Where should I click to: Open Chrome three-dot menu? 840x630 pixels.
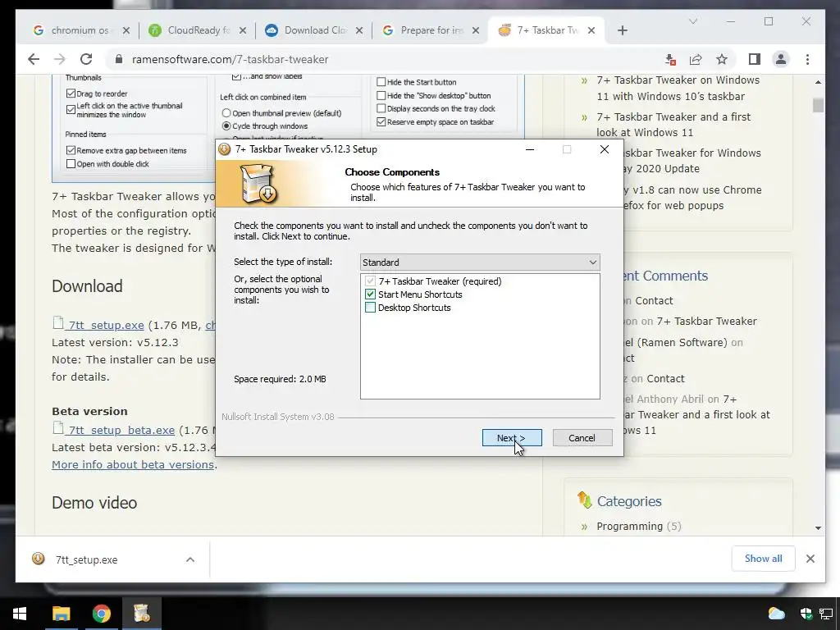[807, 59]
